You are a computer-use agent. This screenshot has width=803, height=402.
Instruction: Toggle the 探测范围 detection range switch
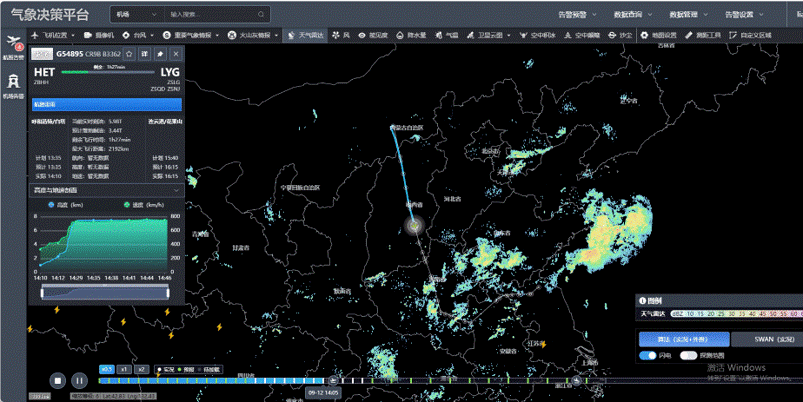[688, 355]
